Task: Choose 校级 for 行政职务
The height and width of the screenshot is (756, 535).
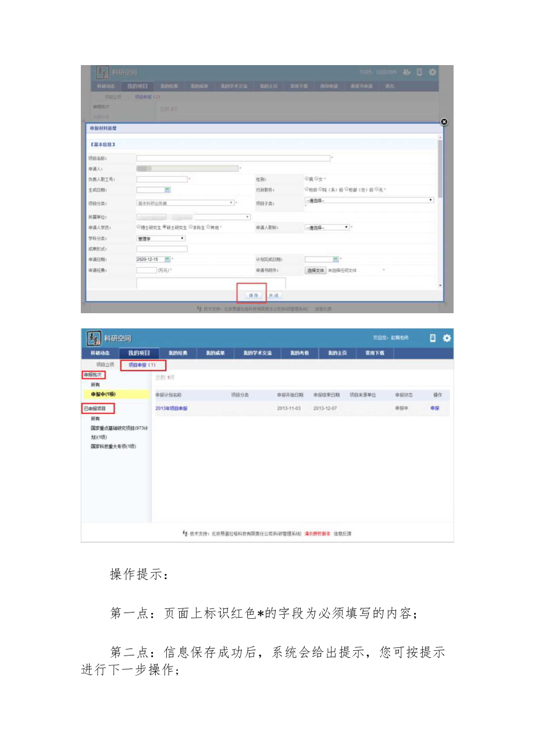Action: [306, 188]
